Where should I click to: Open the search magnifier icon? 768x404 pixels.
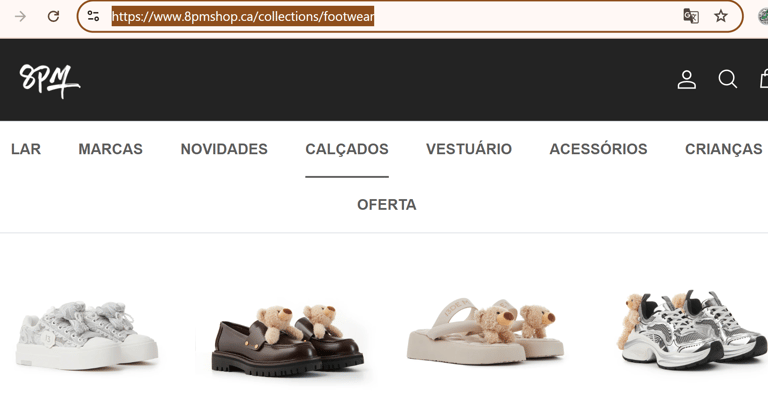point(727,79)
